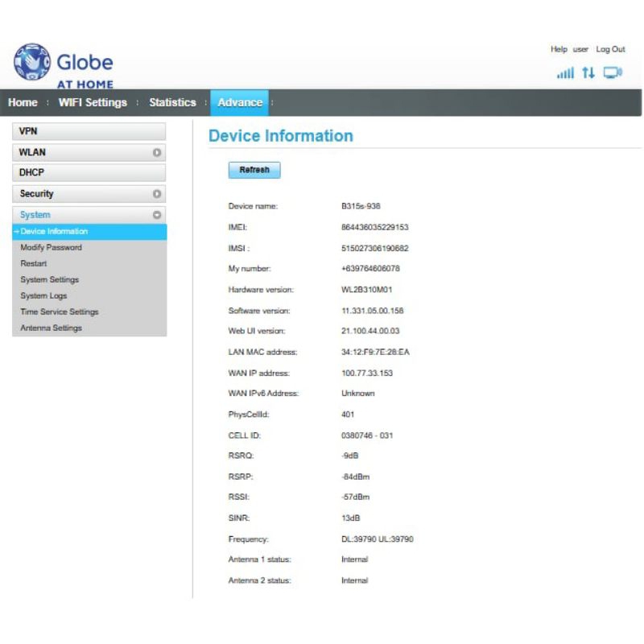The image size is (644, 644).
Task: Open the DHCP menu section
Action: [x=89, y=173]
